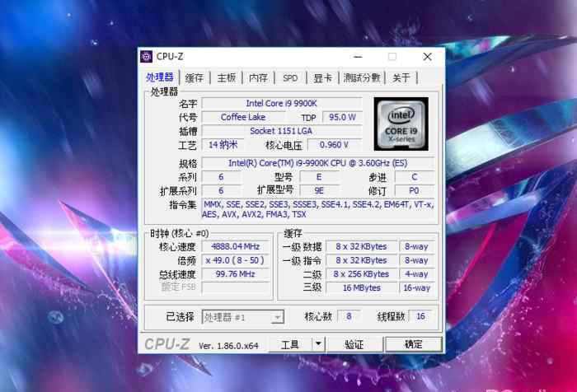Click the 4-way L2 associativity value
Screen dimensions: 577x392
pyautogui.click(x=417, y=274)
